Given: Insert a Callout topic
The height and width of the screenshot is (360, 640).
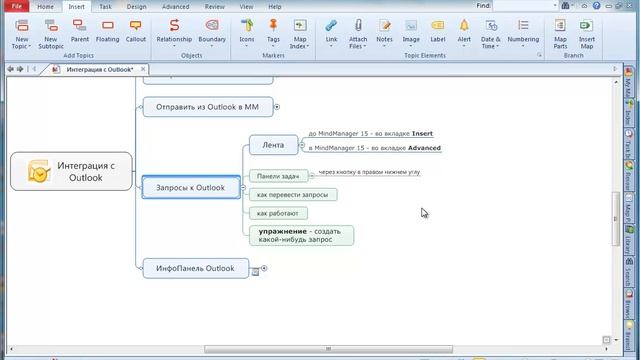Looking at the screenshot, I should pyautogui.click(x=136, y=31).
